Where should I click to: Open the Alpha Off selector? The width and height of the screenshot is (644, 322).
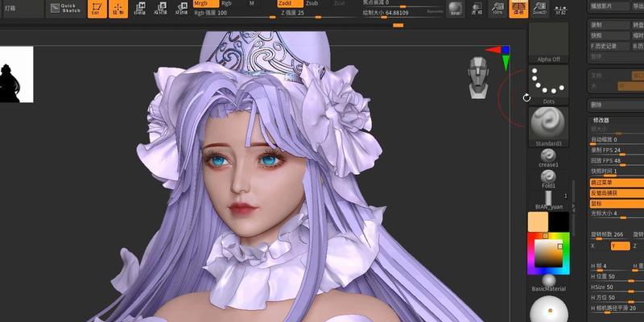tap(548, 43)
